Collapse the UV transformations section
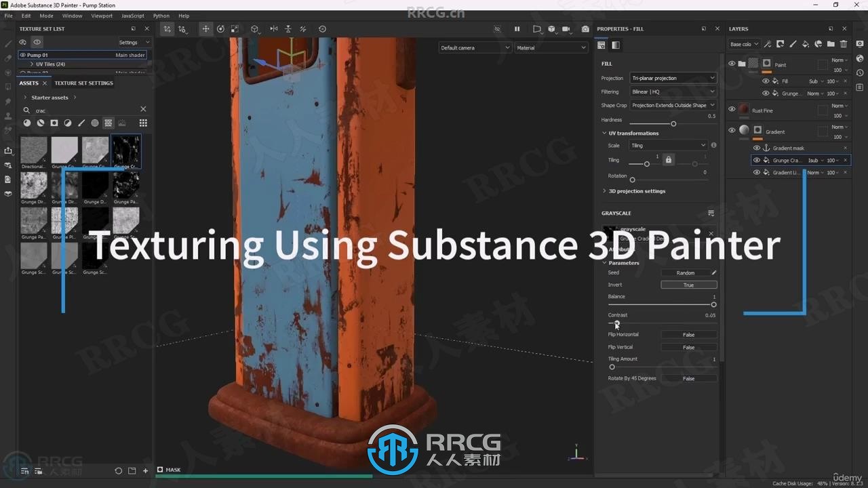Screen dimensions: 868x488 tap(604, 133)
